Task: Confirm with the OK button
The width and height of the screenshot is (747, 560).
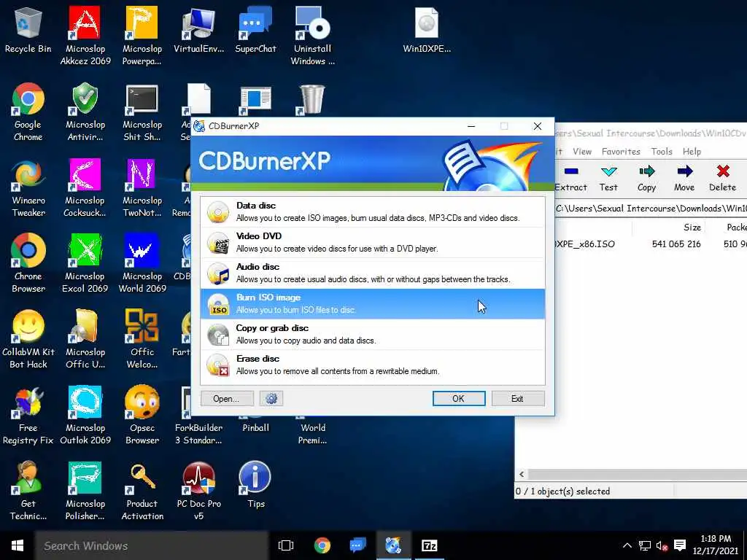Action: [x=459, y=399]
